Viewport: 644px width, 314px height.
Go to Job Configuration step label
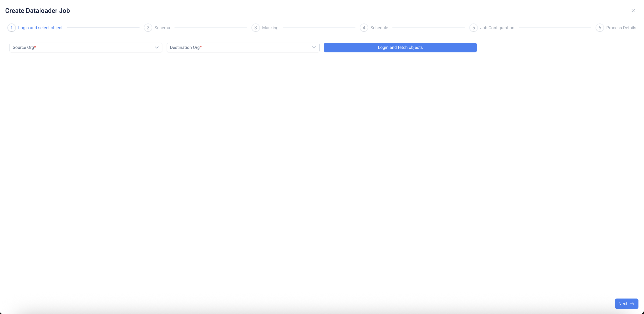coord(497,28)
